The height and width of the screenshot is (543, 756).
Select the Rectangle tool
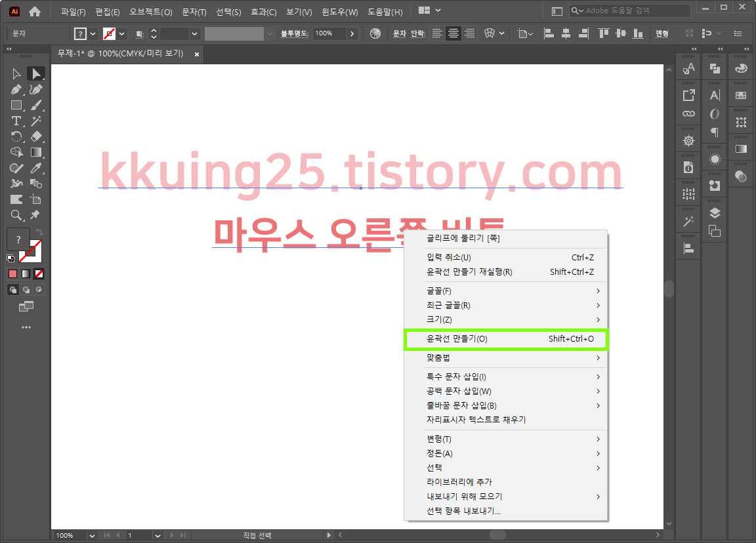click(x=16, y=105)
